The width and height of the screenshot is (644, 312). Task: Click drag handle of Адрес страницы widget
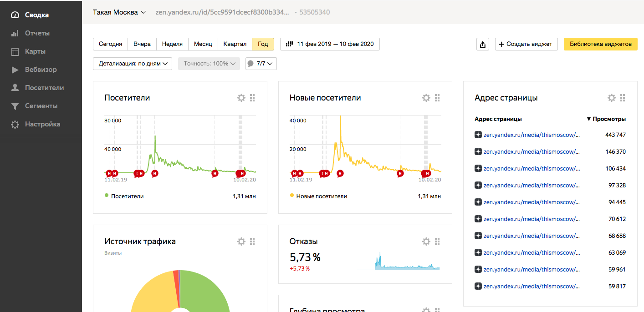click(x=623, y=98)
